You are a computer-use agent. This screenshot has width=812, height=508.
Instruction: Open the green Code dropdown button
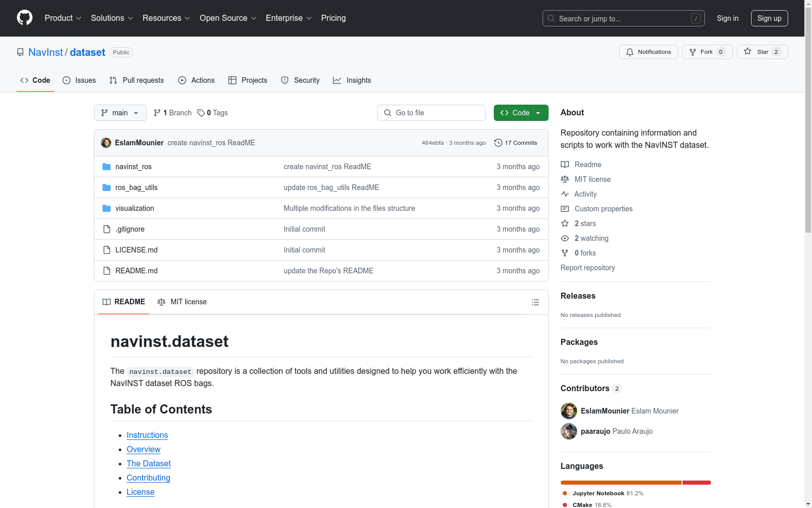point(521,113)
